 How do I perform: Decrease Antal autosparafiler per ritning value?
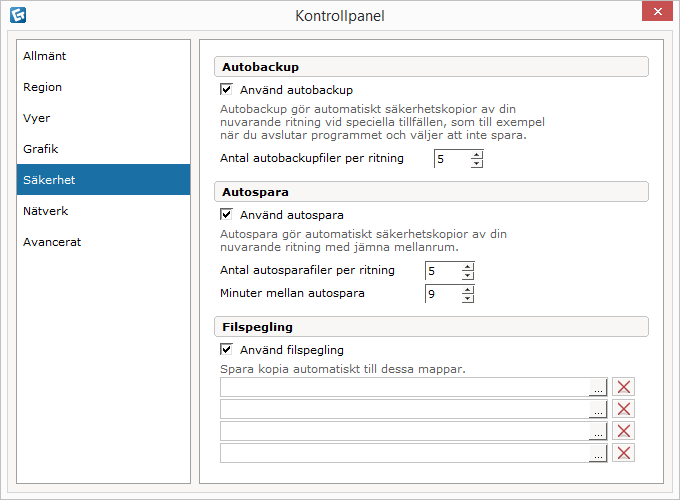pyautogui.click(x=468, y=275)
